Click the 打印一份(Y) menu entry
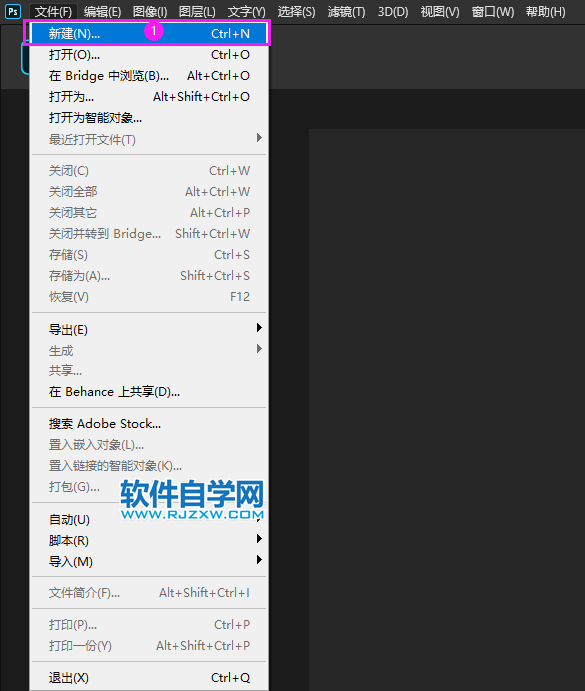The width and height of the screenshot is (585, 691). 149,646
